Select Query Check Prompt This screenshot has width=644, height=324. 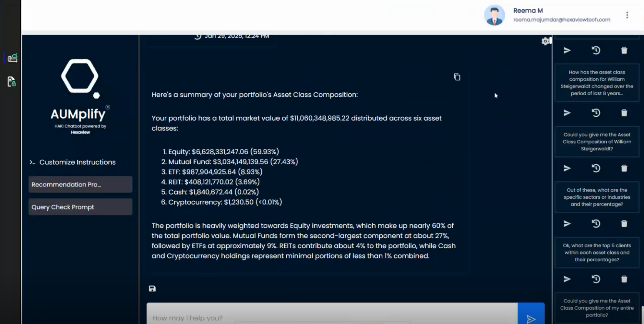(80, 207)
